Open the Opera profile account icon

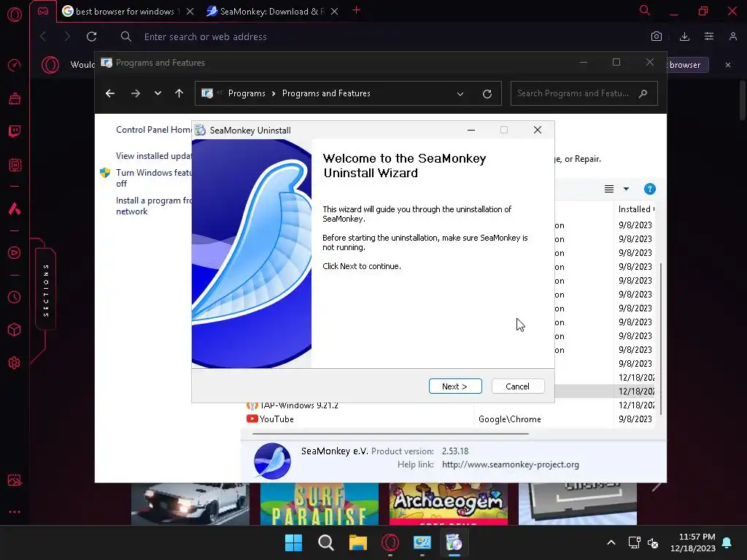point(732,36)
